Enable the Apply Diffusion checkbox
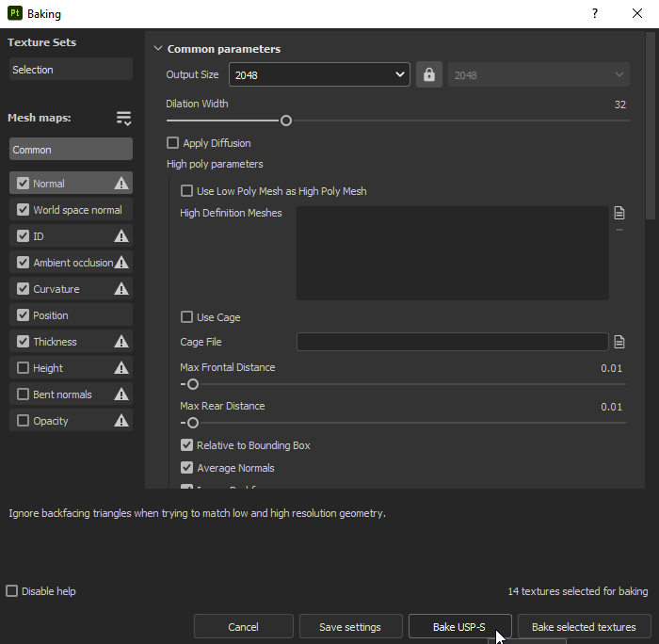This screenshot has width=659, height=644. (173, 143)
